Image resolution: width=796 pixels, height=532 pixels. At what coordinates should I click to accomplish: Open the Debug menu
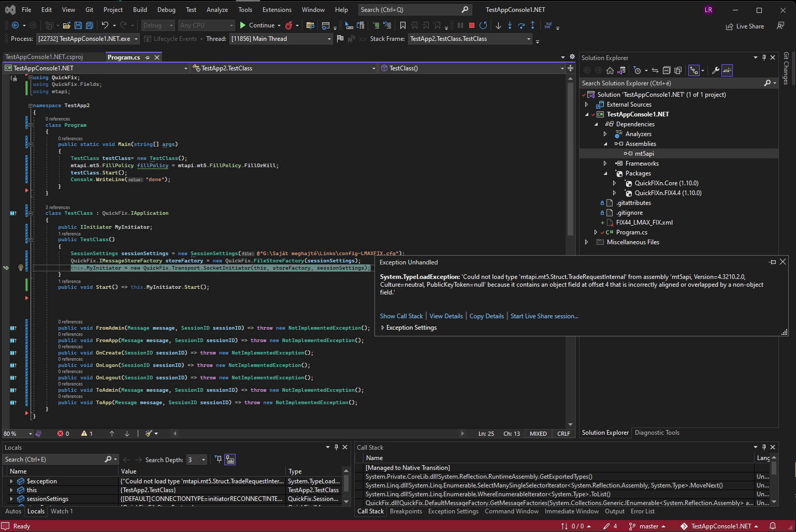click(166, 10)
